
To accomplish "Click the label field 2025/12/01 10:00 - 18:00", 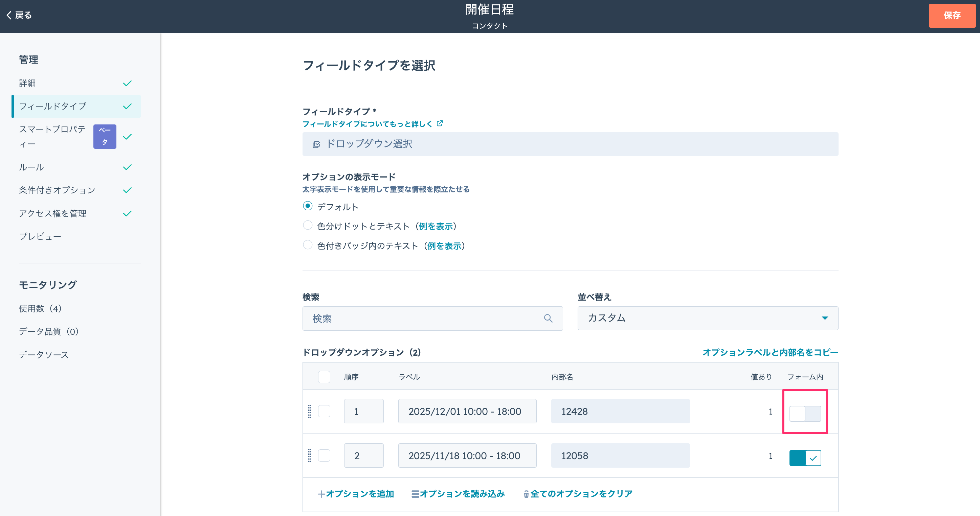I will [x=467, y=411].
